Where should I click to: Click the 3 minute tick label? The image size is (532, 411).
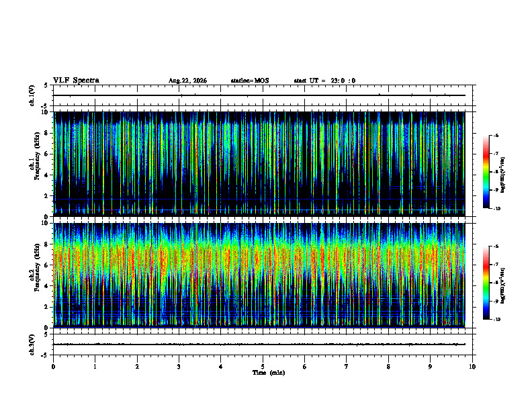click(x=179, y=367)
